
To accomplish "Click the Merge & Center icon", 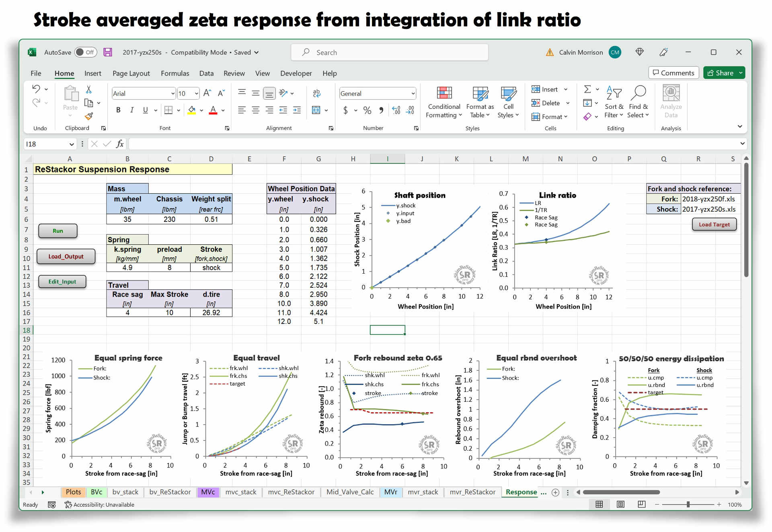I will pos(316,110).
